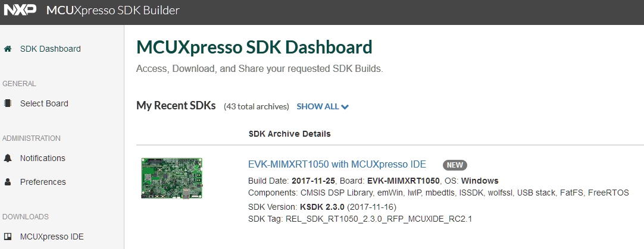Open Notifications from the sidebar
The width and height of the screenshot is (644, 249).
42,158
